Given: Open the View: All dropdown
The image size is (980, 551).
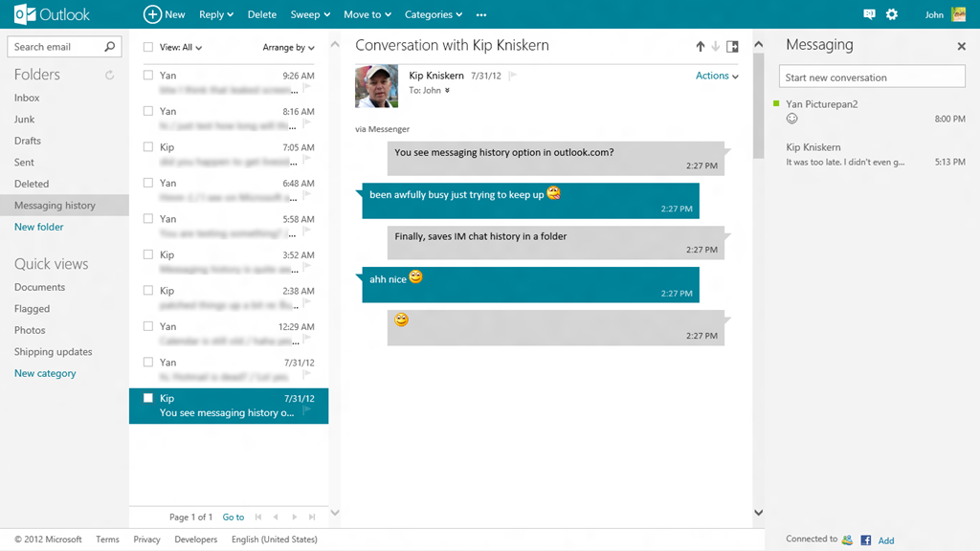Looking at the screenshot, I should point(181,47).
